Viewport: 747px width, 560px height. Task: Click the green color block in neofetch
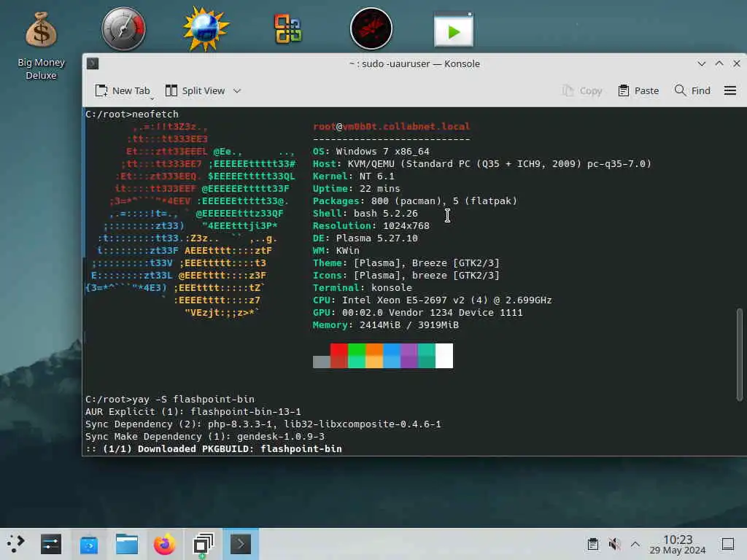pos(356,356)
